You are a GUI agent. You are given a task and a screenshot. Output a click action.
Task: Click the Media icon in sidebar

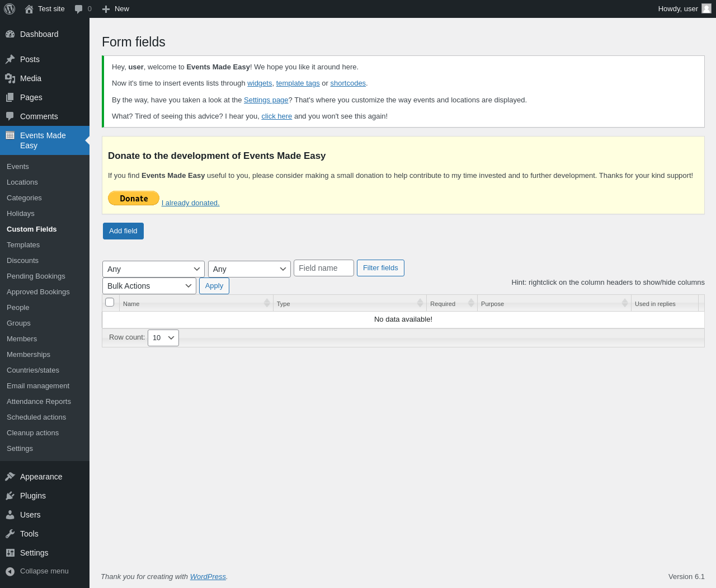(x=10, y=78)
